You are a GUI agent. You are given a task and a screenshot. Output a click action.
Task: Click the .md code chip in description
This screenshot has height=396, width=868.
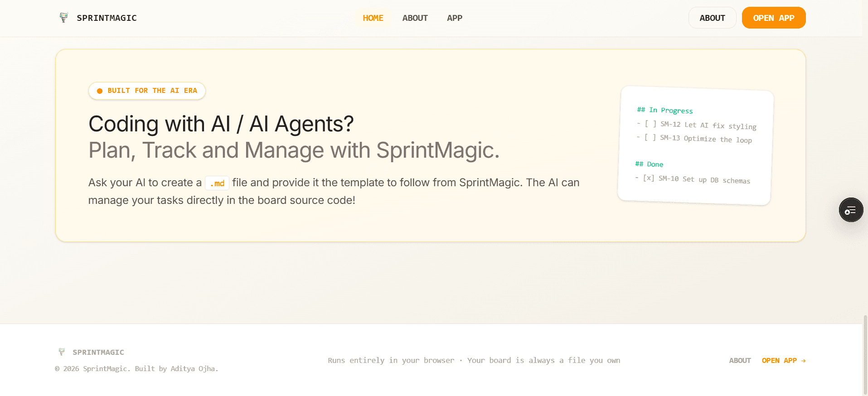pyautogui.click(x=217, y=183)
